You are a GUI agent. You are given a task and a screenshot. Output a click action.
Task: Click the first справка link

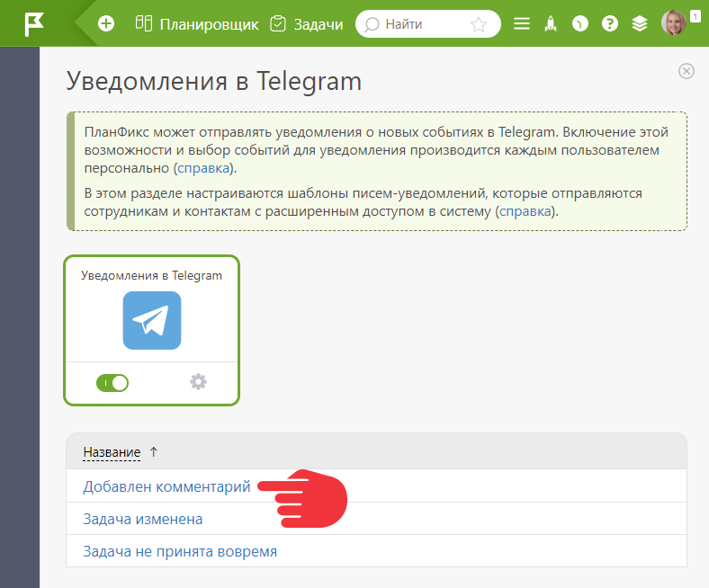pos(203,168)
